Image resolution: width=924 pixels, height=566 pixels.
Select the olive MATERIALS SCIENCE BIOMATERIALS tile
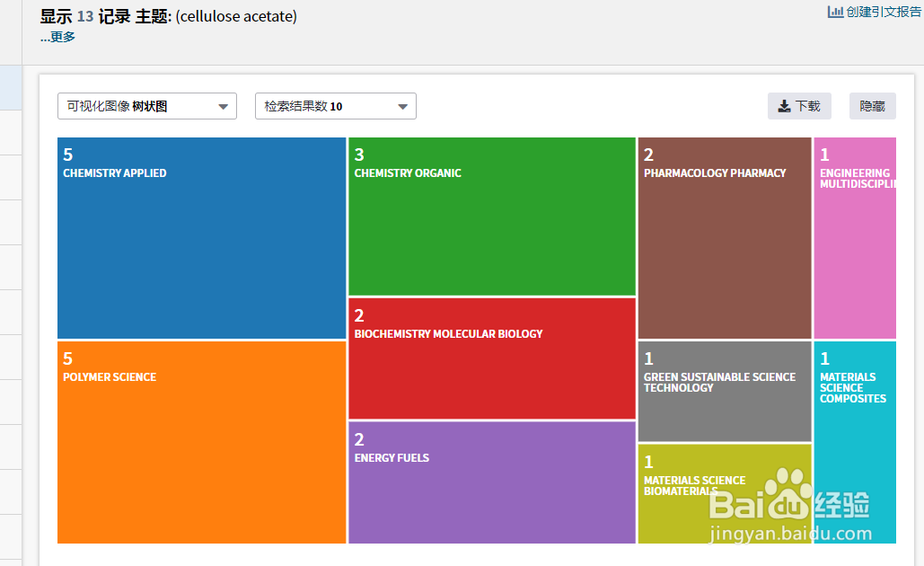click(725, 494)
